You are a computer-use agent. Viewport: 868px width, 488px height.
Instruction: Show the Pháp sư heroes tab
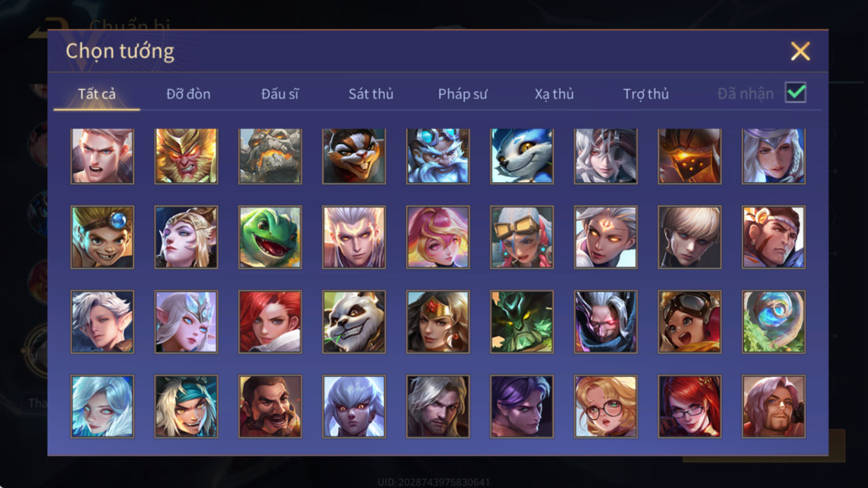(x=463, y=94)
